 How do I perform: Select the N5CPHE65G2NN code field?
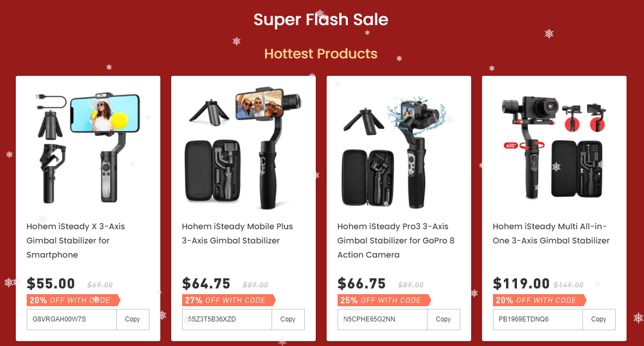coord(382,319)
